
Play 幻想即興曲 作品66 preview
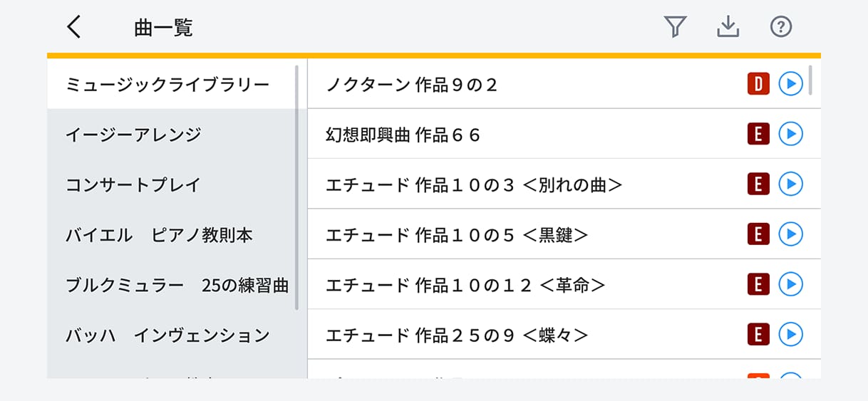click(x=790, y=134)
